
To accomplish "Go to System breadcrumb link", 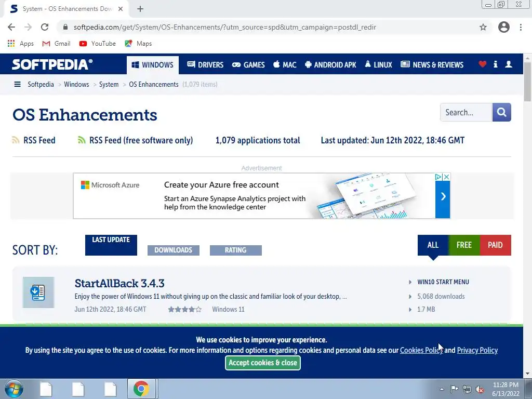I will click(x=109, y=84).
